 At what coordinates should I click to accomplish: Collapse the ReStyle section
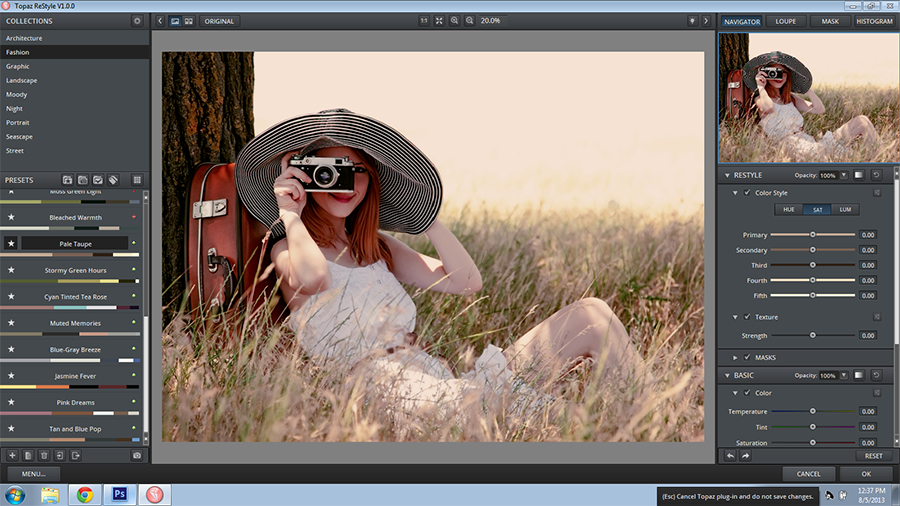(727, 175)
